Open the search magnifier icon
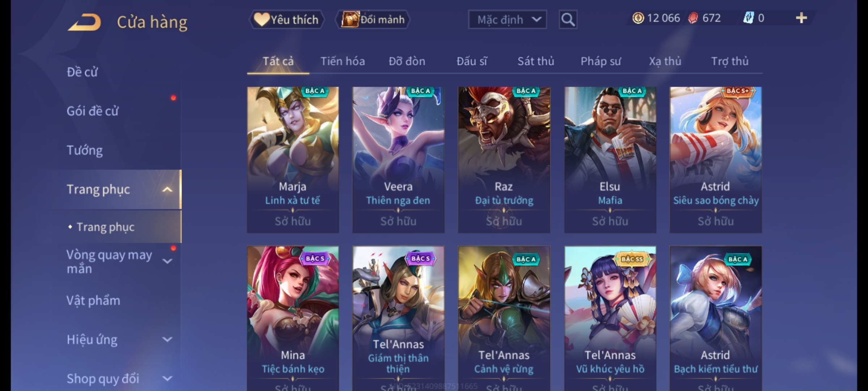The image size is (868, 391). [x=568, y=20]
